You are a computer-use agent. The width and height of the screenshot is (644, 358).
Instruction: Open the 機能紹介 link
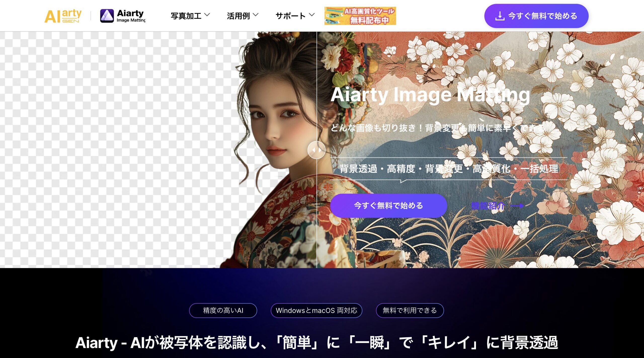(488, 206)
